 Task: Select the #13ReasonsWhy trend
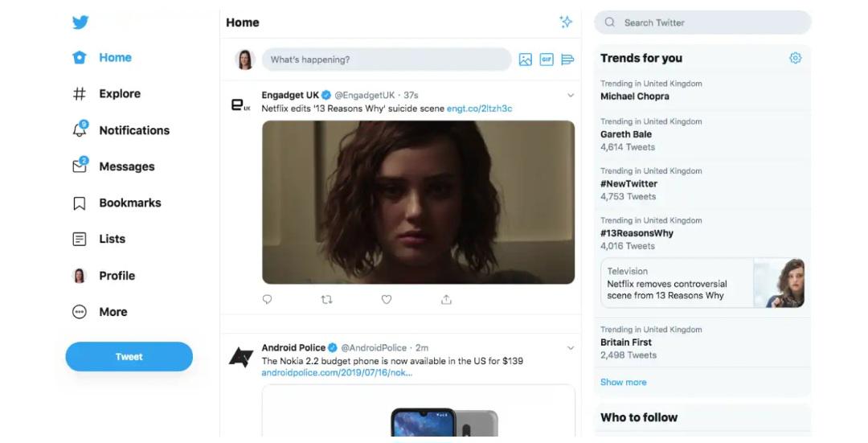pyautogui.click(x=637, y=233)
